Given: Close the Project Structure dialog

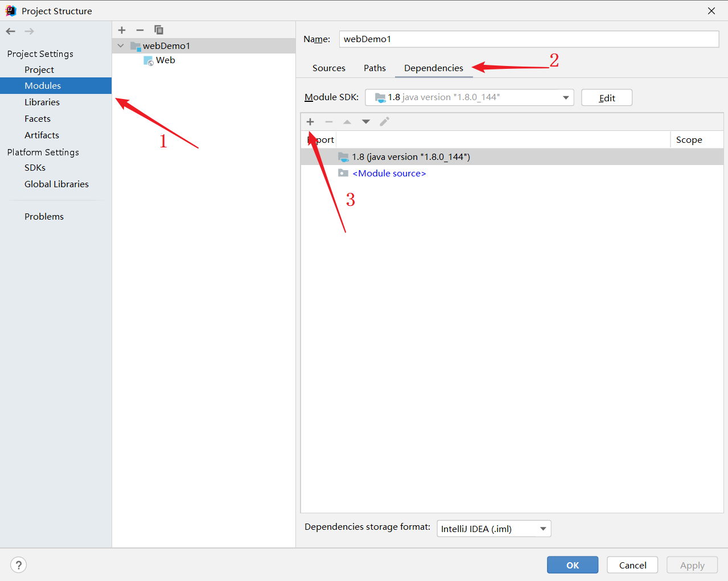Looking at the screenshot, I should pos(711,11).
